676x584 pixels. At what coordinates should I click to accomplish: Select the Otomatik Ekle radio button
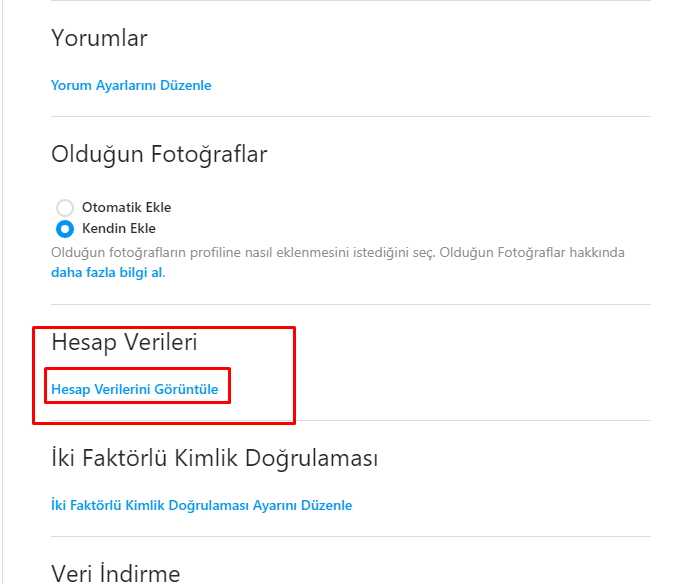pos(65,208)
